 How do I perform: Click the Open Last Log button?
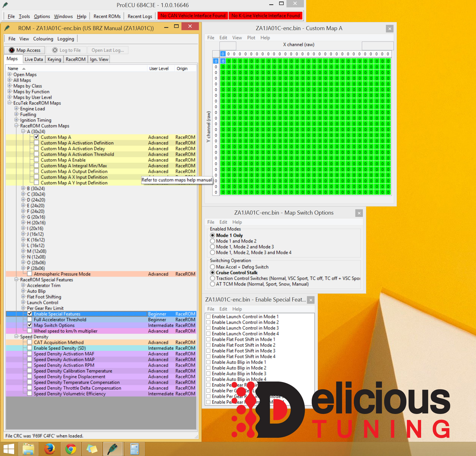point(108,50)
